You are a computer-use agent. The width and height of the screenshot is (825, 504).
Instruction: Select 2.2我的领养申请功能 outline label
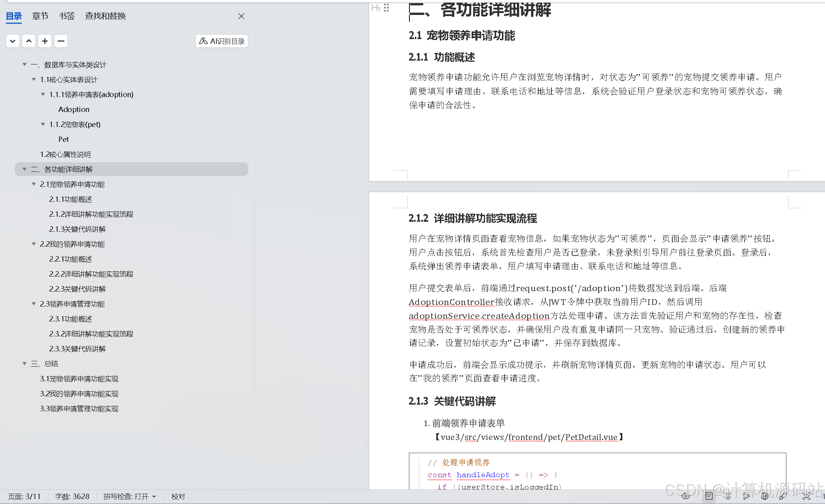click(x=72, y=244)
